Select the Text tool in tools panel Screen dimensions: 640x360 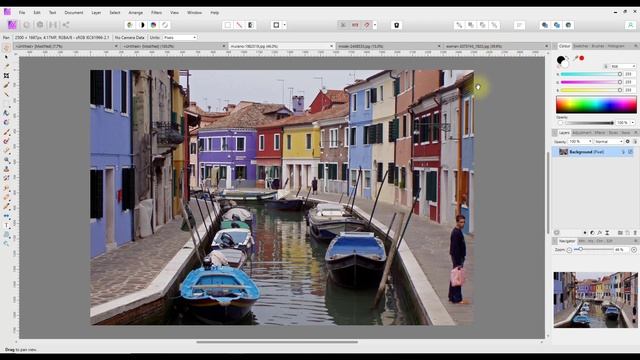click(x=7, y=225)
